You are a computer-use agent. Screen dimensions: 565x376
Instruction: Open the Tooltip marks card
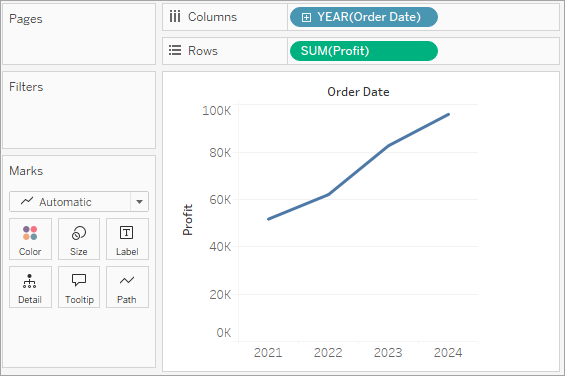[79, 287]
